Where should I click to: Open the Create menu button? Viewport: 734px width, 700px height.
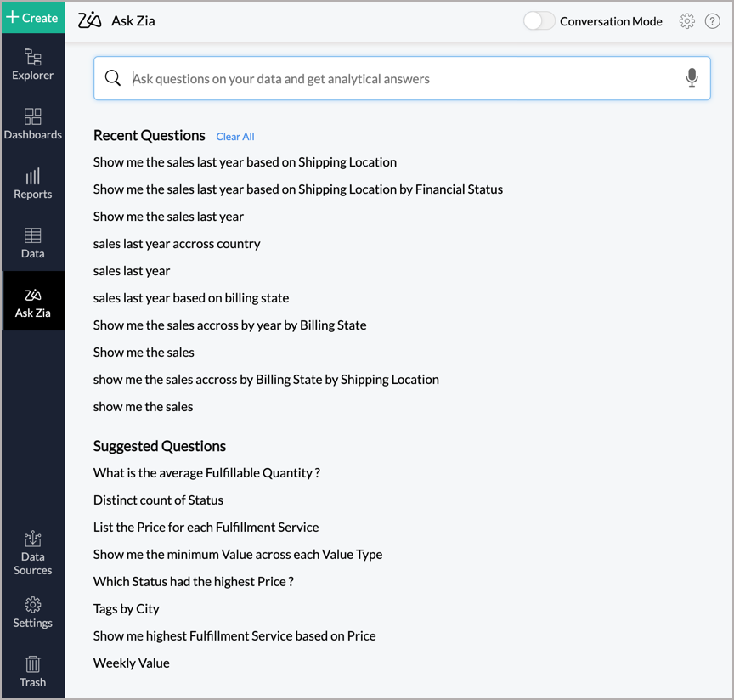tap(32, 17)
